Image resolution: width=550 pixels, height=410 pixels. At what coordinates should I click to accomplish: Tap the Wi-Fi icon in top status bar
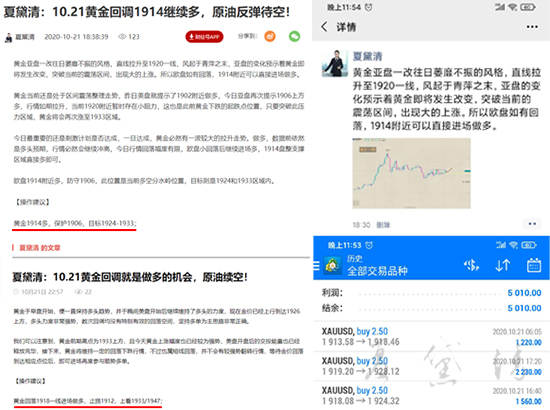point(512,7)
